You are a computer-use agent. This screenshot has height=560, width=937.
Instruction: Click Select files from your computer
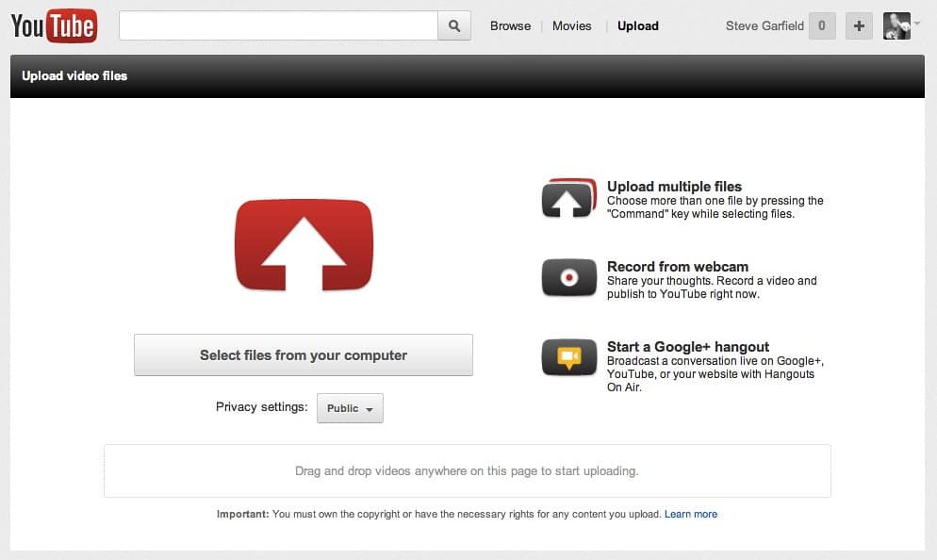[x=304, y=355]
